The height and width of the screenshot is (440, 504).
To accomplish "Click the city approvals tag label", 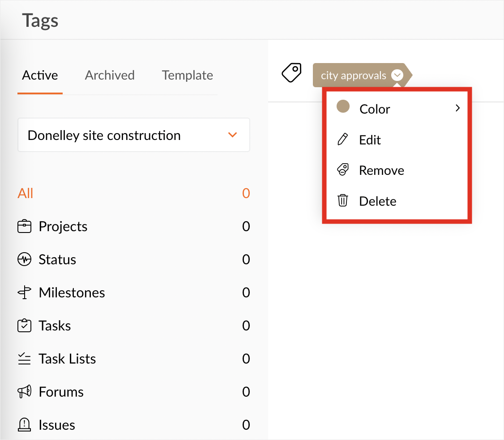I will pyautogui.click(x=353, y=75).
